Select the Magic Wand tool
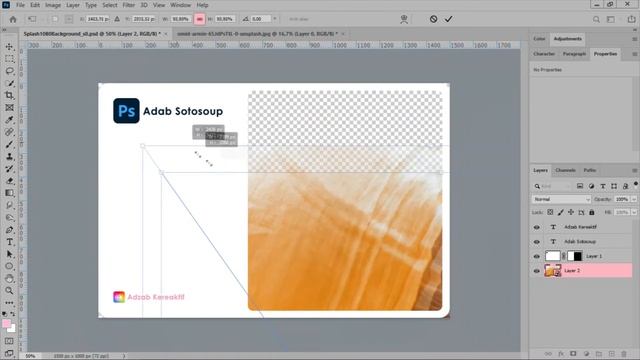The height and width of the screenshot is (360, 640). click(9, 83)
